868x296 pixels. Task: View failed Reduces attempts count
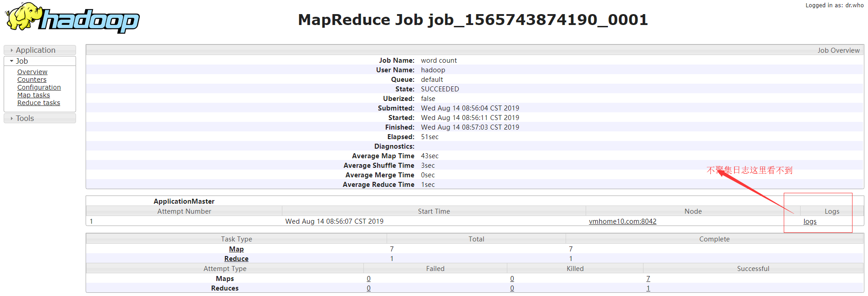tap(368, 288)
